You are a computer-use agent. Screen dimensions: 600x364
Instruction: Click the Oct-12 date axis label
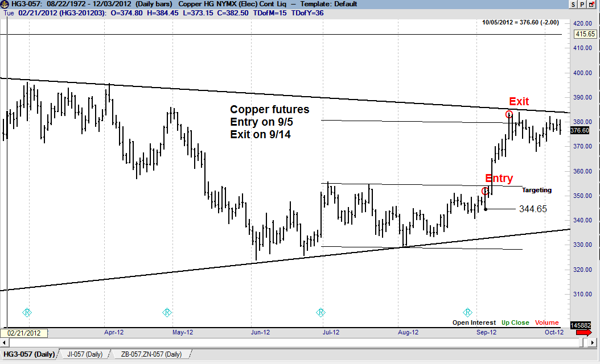tap(554, 332)
